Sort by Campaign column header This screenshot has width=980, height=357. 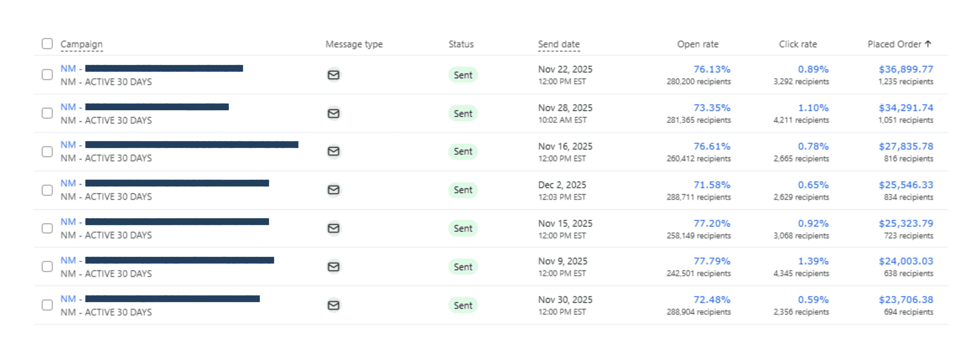(81, 45)
